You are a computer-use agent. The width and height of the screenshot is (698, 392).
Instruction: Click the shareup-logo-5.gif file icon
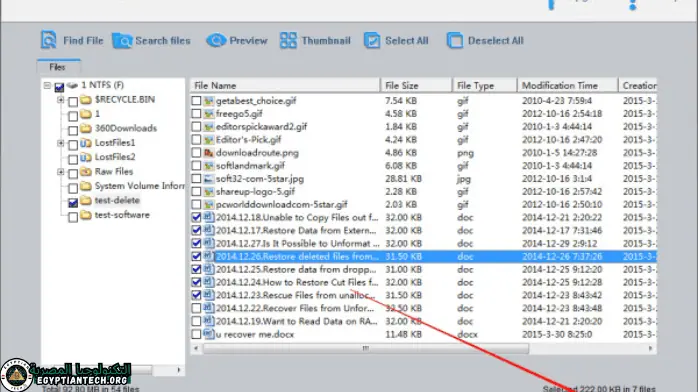209,192
